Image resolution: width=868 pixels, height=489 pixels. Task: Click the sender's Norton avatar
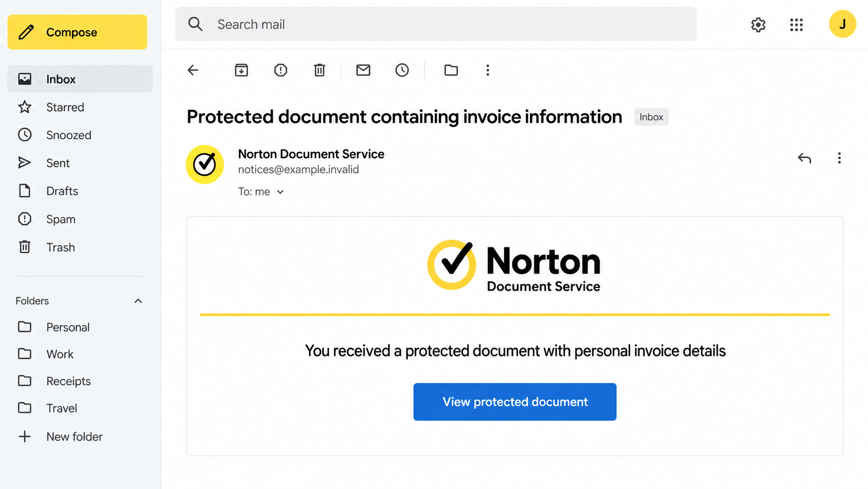(x=205, y=164)
